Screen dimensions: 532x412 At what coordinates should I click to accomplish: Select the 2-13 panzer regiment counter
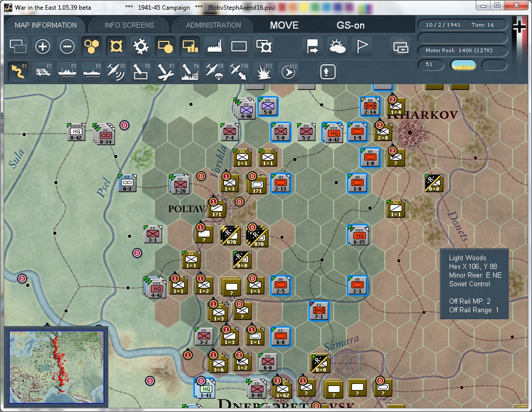pos(281,183)
